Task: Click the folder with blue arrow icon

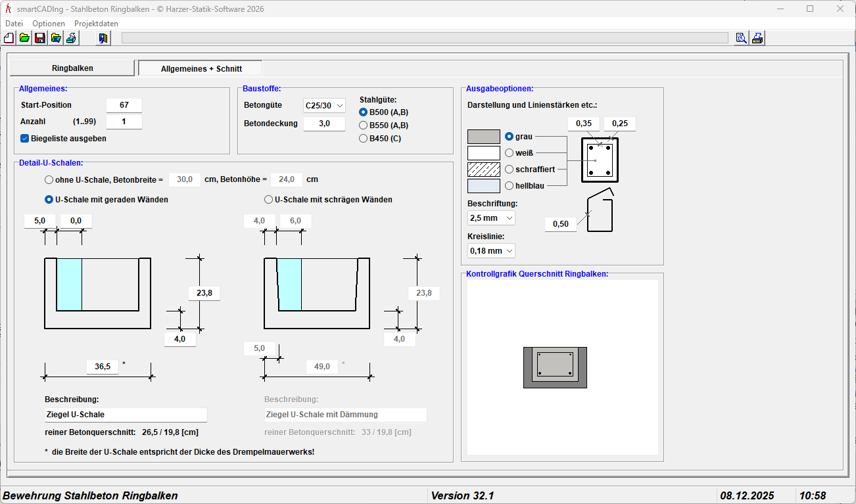Action: [56, 38]
